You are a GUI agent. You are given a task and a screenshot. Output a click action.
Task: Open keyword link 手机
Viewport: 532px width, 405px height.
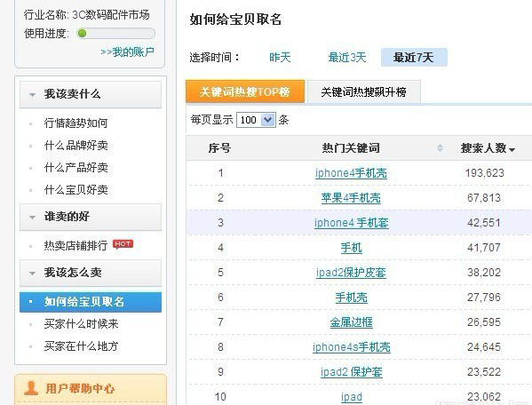pyautogui.click(x=351, y=248)
